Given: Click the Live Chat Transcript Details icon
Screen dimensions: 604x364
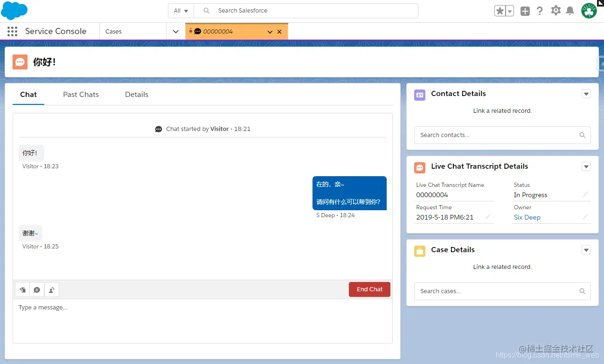Looking at the screenshot, I should [x=420, y=168].
